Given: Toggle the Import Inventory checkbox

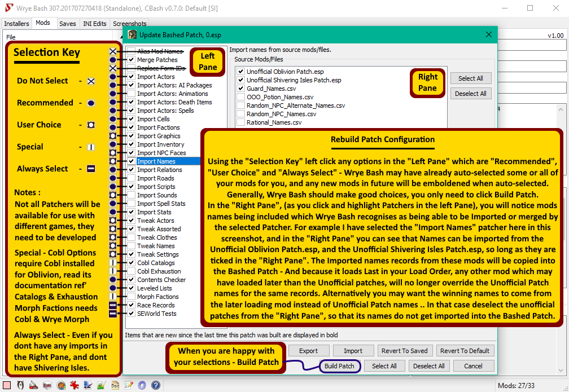Looking at the screenshot, I should [x=132, y=144].
